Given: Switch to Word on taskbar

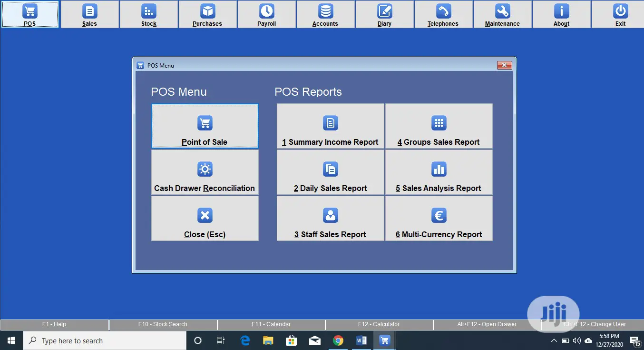Looking at the screenshot, I should pyautogui.click(x=361, y=340).
